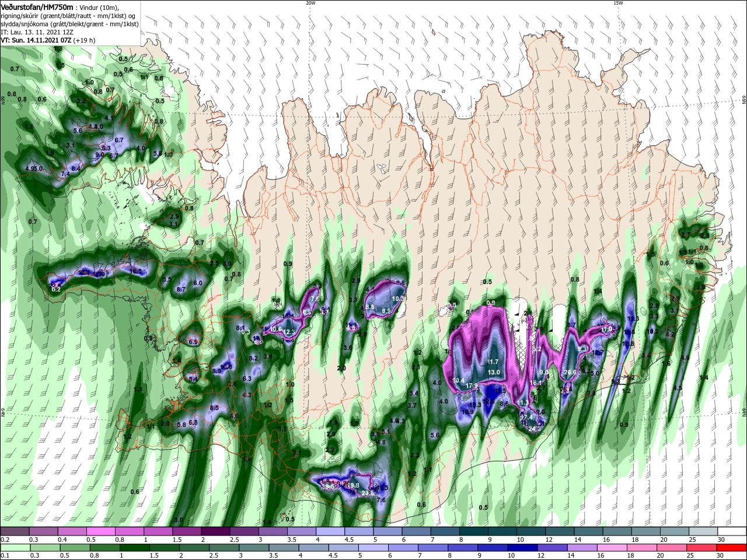Click the dark purple 2 swatch in upper legend
747x560 pixels.
(215, 531)
